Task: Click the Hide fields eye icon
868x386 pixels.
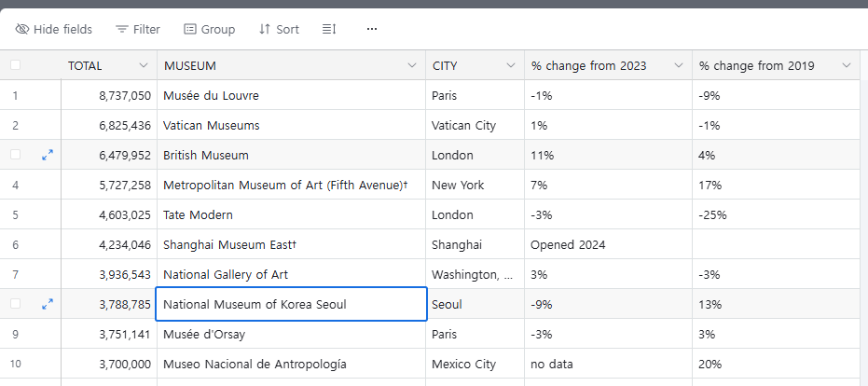Action: 22,29
